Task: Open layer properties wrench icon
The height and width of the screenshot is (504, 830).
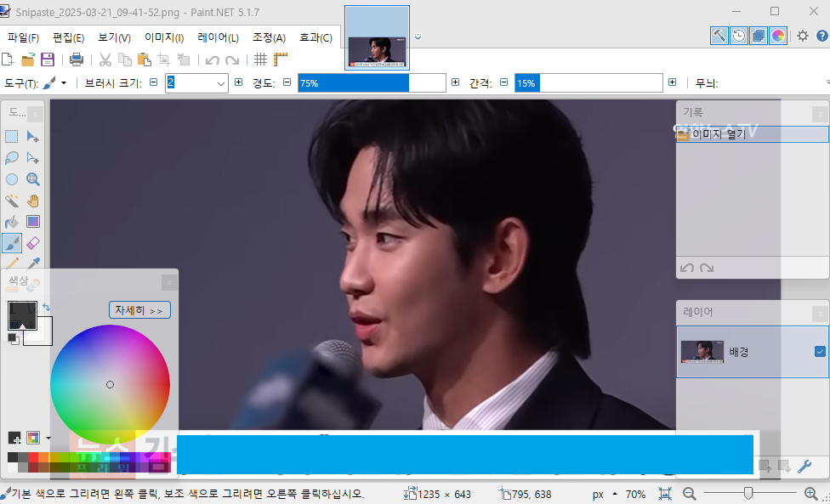Action: (804, 466)
